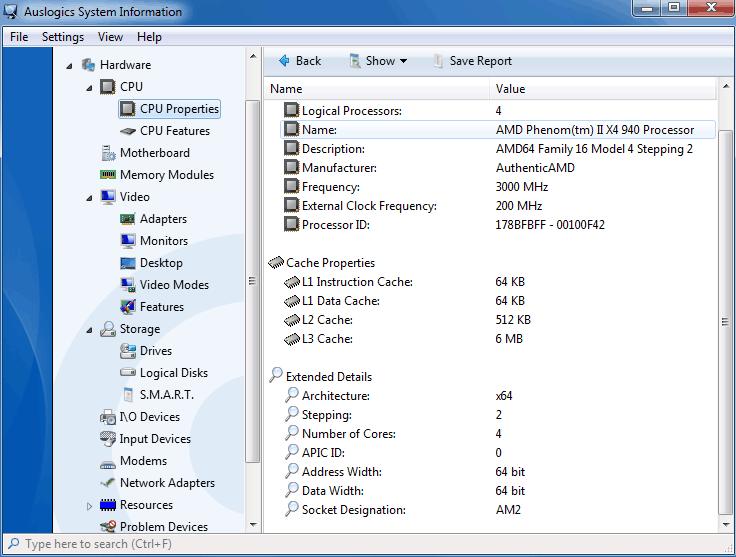736x557 pixels.
Task: Select the Processor ID row
Action: [x=498, y=225]
